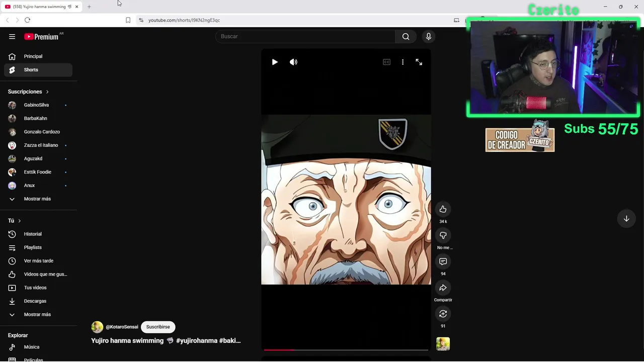Bookmark this page with bookmark icon

128,20
